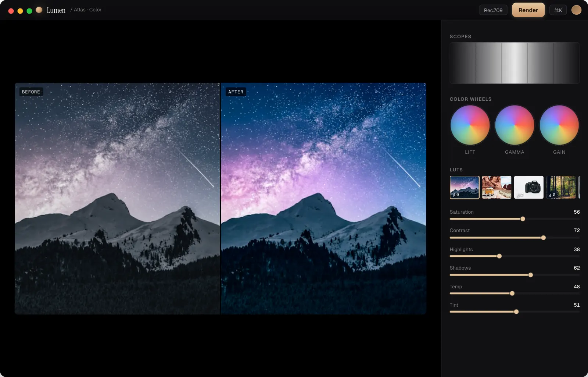Image resolution: width=588 pixels, height=377 pixels.
Task: Click the Highlights value 38
Action: coord(577,249)
